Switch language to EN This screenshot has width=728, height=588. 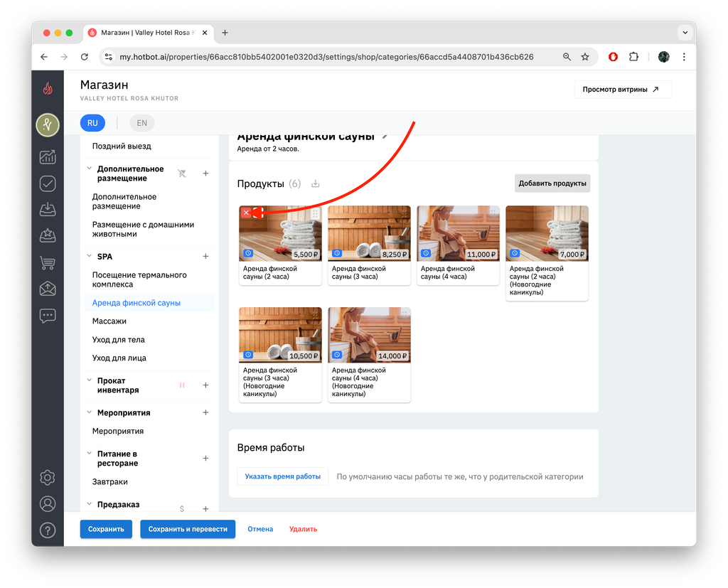click(141, 123)
